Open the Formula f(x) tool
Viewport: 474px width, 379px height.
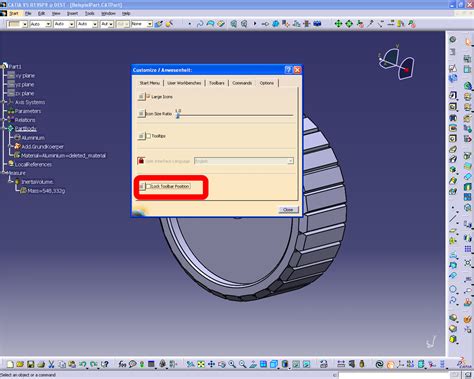click(122, 364)
